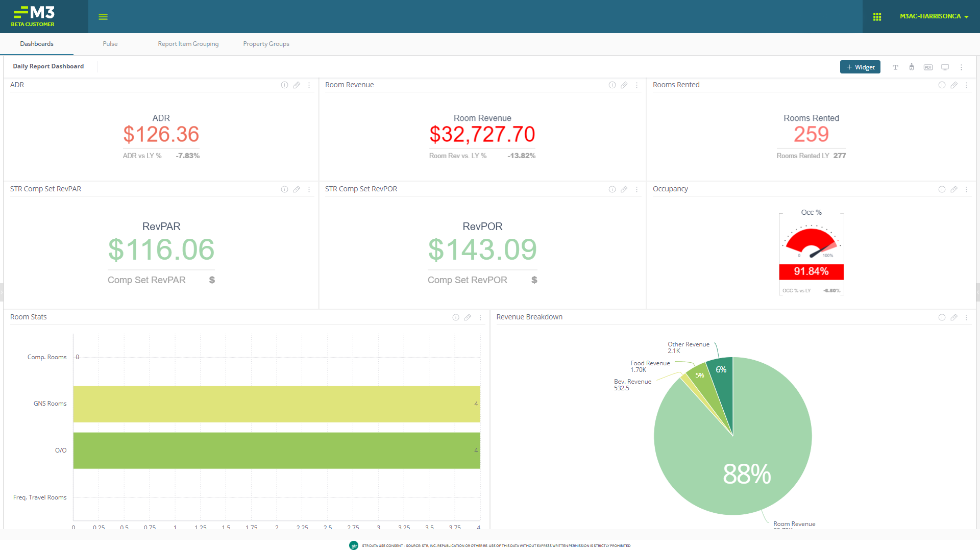Click the paintbrush theme icon
Viewport: 980px width, 551px height.
[x=912, y=67]
